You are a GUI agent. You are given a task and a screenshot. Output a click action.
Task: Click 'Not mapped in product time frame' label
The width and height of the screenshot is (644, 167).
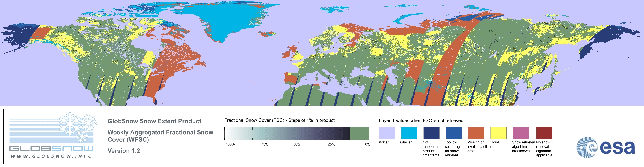431,149
